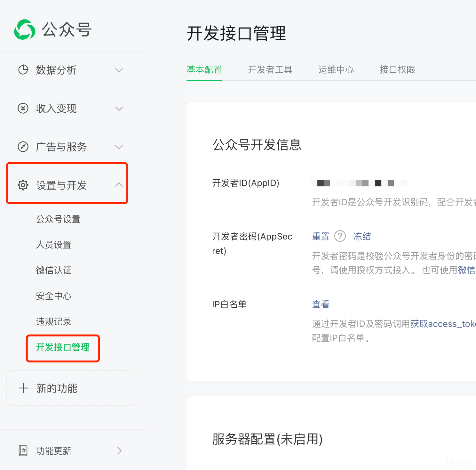The width and height of the screenshot is (476, 470).
Task: Switch to the 开发者工具 tab
Action: pos(270,69)
